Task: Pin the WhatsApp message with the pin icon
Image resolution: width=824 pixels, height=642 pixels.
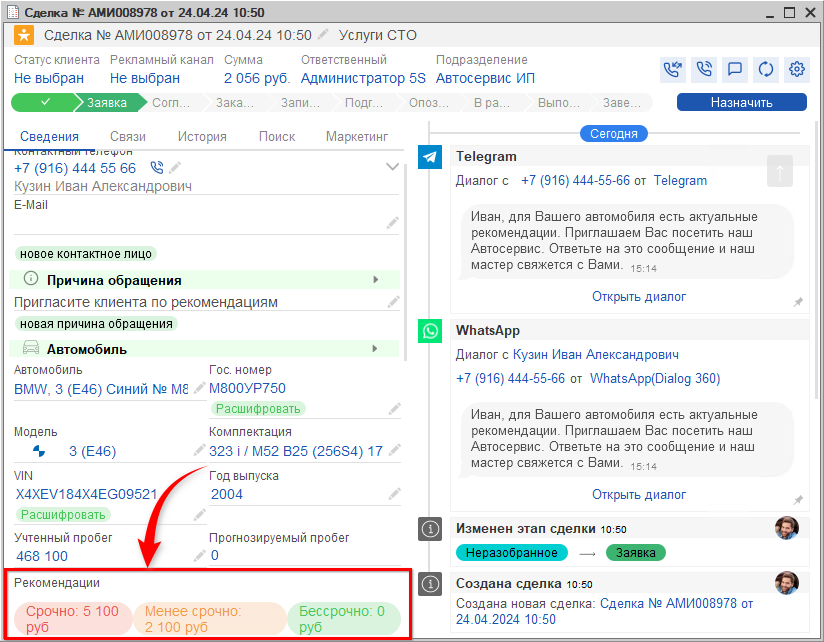Action: coord(798,500)
